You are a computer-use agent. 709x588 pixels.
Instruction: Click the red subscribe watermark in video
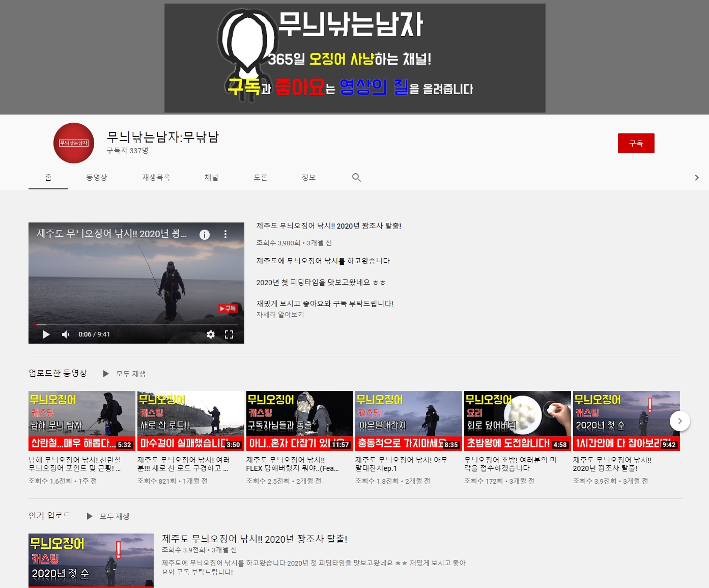point(228,309)
